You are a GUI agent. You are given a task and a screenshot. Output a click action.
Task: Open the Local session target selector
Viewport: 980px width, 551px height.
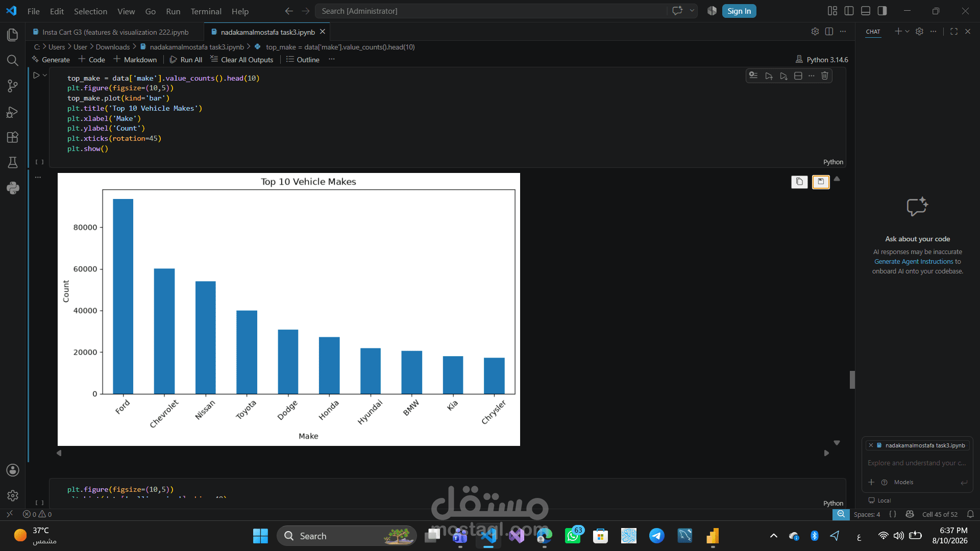tap(879, 500)
